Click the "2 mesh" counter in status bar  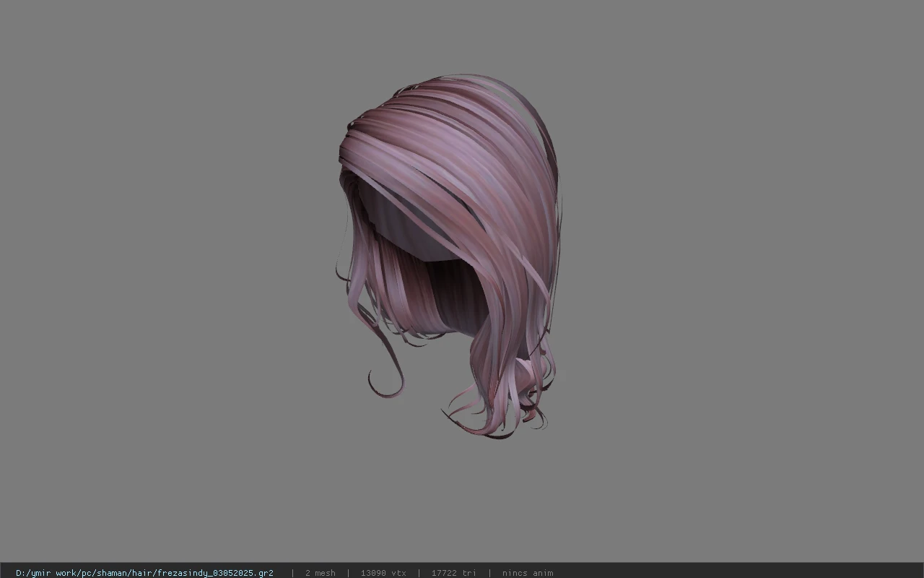(x=320, y=573)
